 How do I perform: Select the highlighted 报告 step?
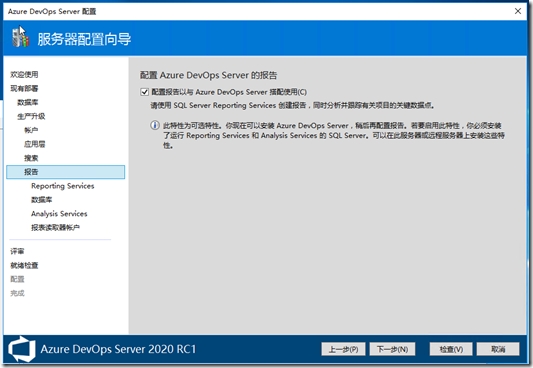tap(66, 172)
